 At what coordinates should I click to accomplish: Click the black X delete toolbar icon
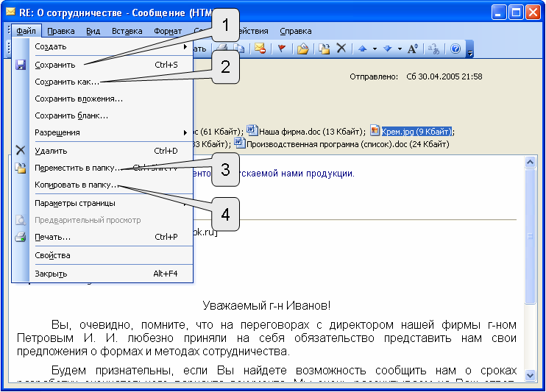pyautogui.click(x=341, y=48)
